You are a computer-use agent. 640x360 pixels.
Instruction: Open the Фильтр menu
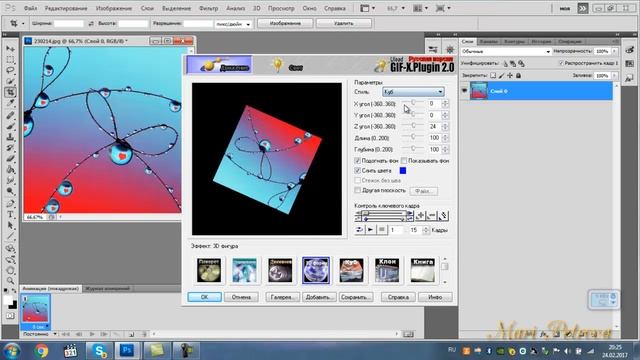[208, 8]
